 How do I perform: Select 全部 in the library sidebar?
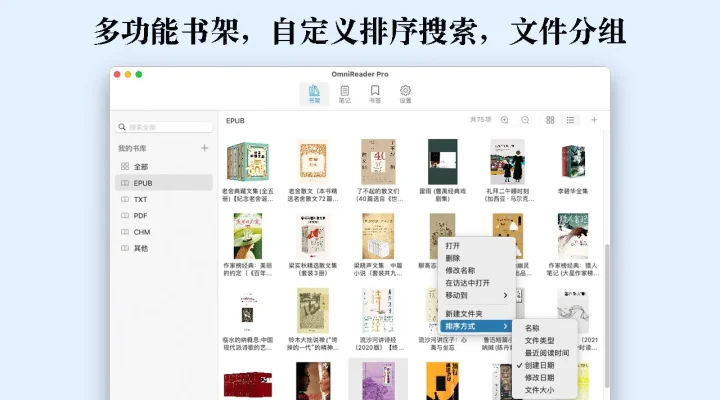point(164,167)
